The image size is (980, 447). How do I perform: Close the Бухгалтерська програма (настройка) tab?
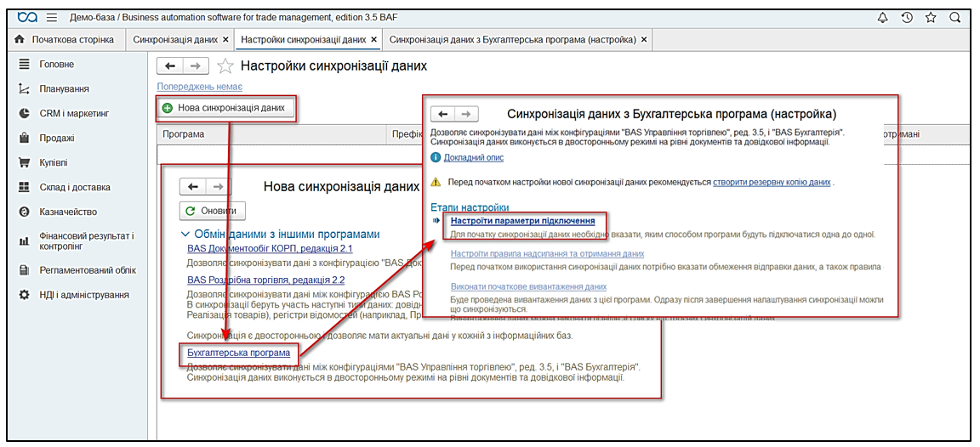click(644, 39)
